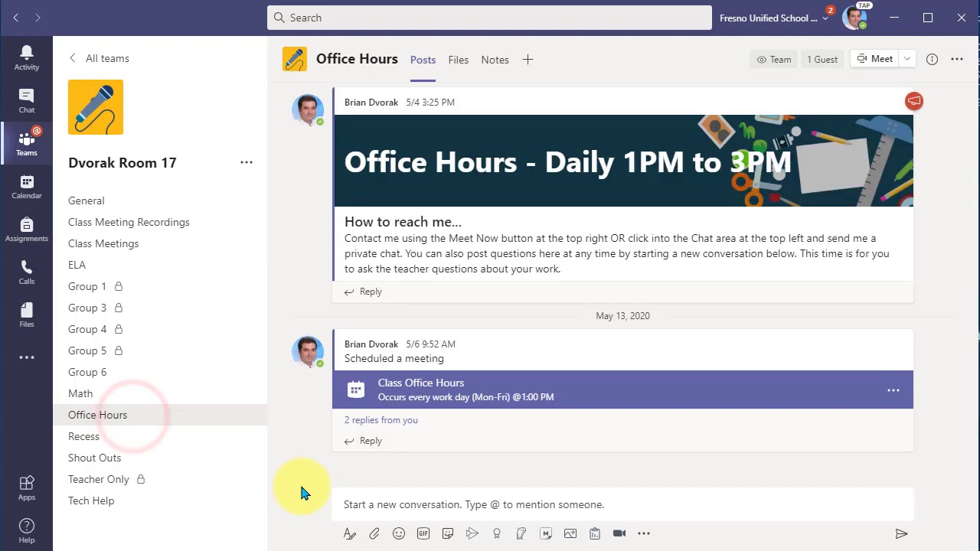Click Start a new conversation field
The width and height of the screenshot is (980, 551).
622,504
